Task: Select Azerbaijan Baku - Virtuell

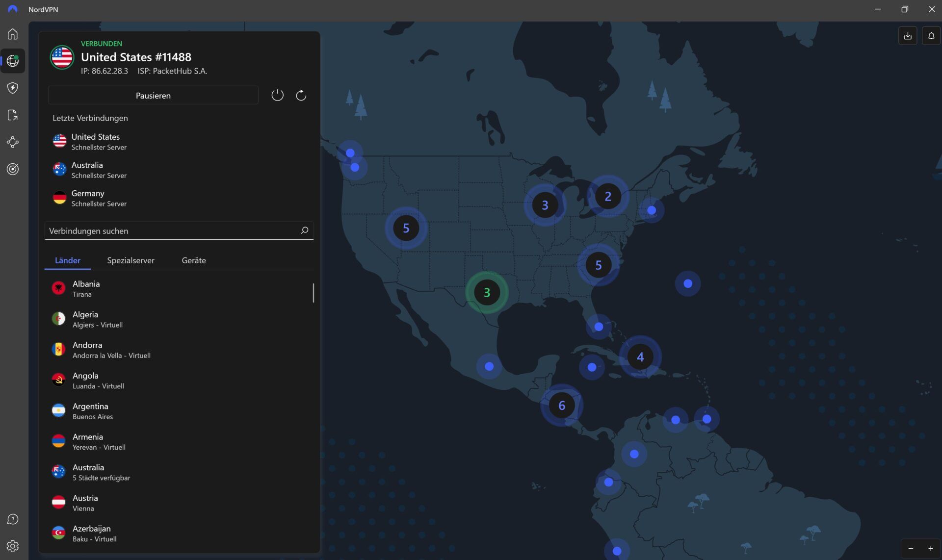Action: pyautogui.click(x=178, y=533)
